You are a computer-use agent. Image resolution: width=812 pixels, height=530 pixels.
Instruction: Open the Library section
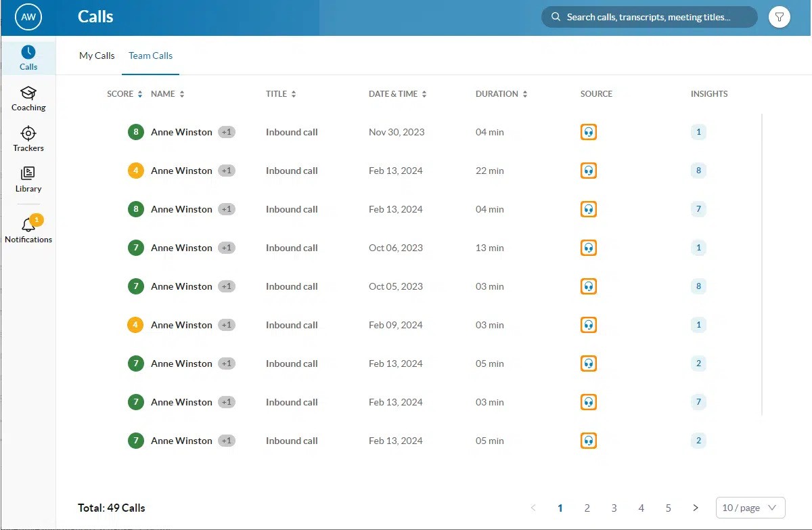pos(28,179)
